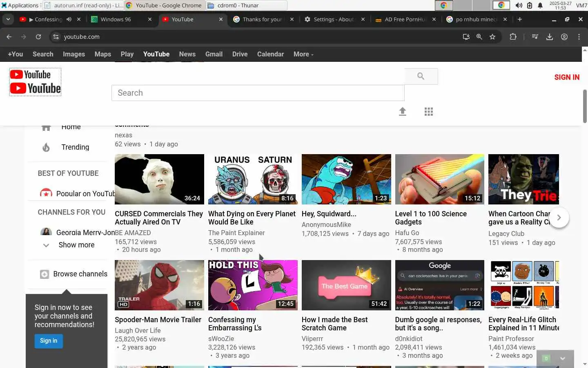
Task: Click Every Real-Life Glitch Explained title
Action: tap(524, 324)
